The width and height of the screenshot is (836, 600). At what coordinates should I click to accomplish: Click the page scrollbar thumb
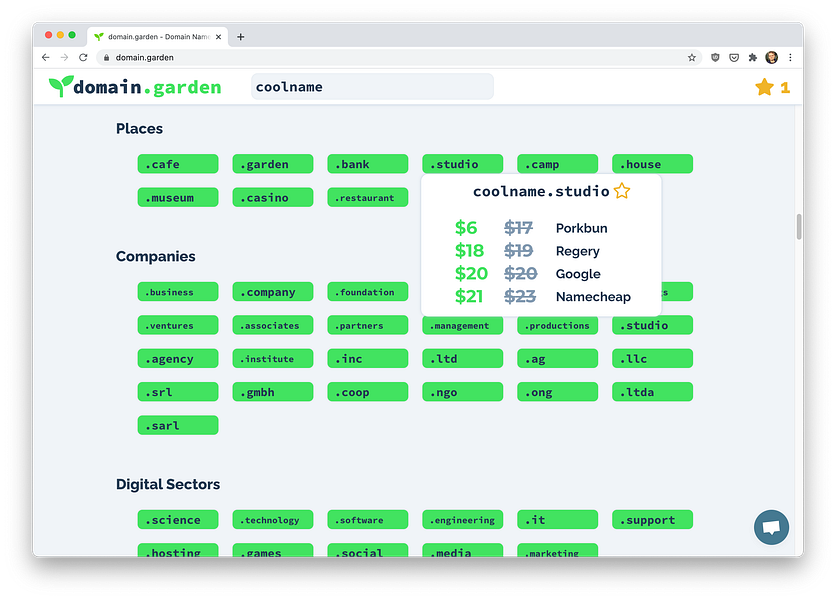tap(799, 227)
